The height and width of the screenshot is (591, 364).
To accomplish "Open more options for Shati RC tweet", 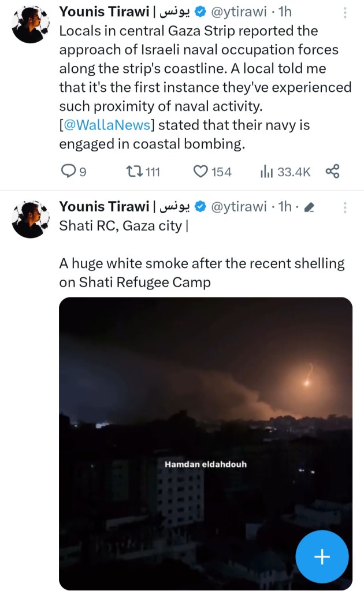I will click(346, 207).
